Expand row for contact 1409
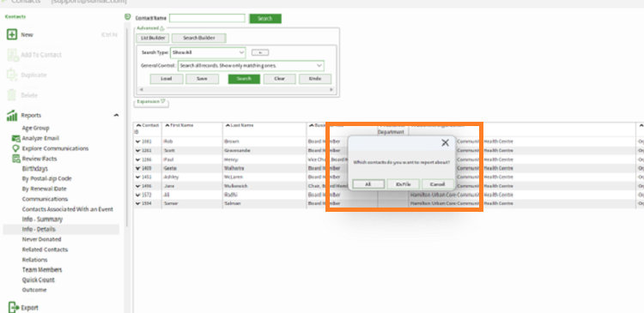Screen dimensions: 644x313 point(137,168)
